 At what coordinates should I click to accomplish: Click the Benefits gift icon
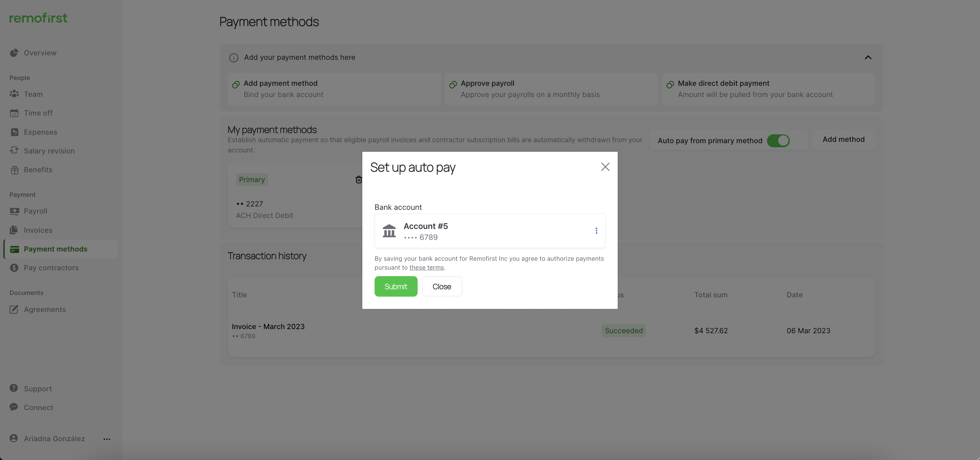(x=14, y=170)
